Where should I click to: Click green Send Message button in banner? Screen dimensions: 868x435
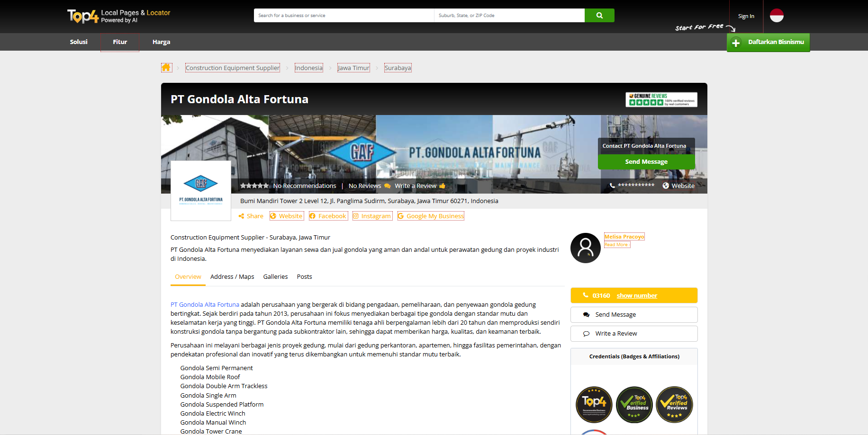[646, 161]
